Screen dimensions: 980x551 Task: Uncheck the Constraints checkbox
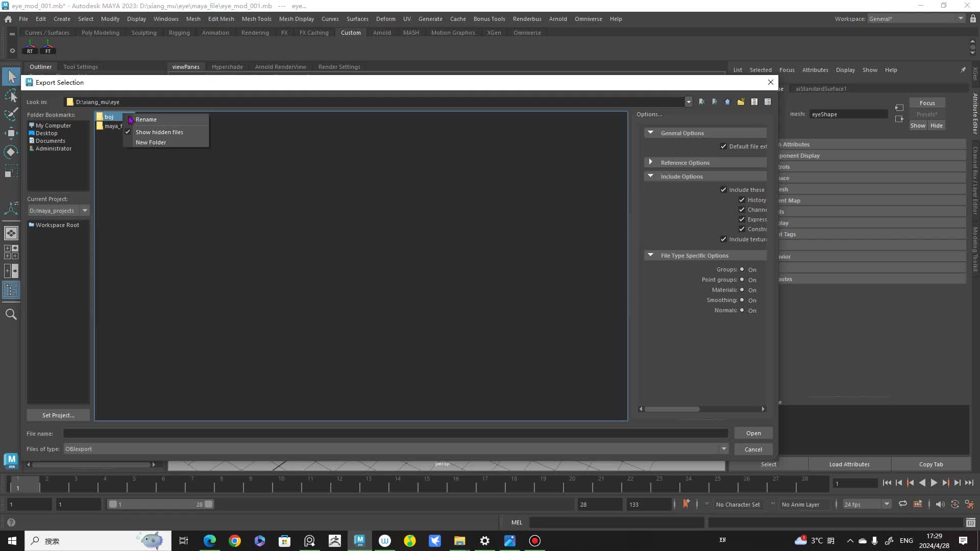(x=742, y=229)
